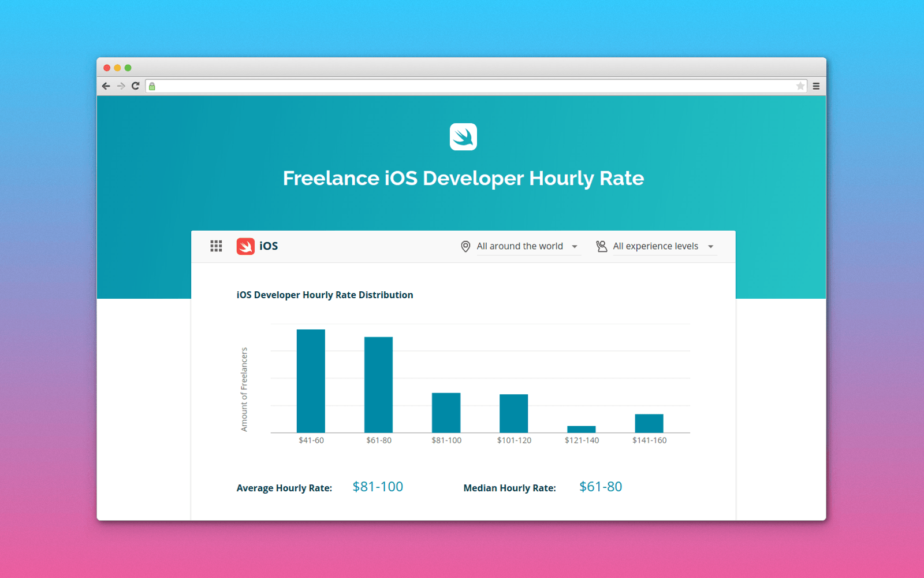Select the $41-60 bar in the chart
The height and width of the screenshot is (578, 924).
(x=311, y=381)
